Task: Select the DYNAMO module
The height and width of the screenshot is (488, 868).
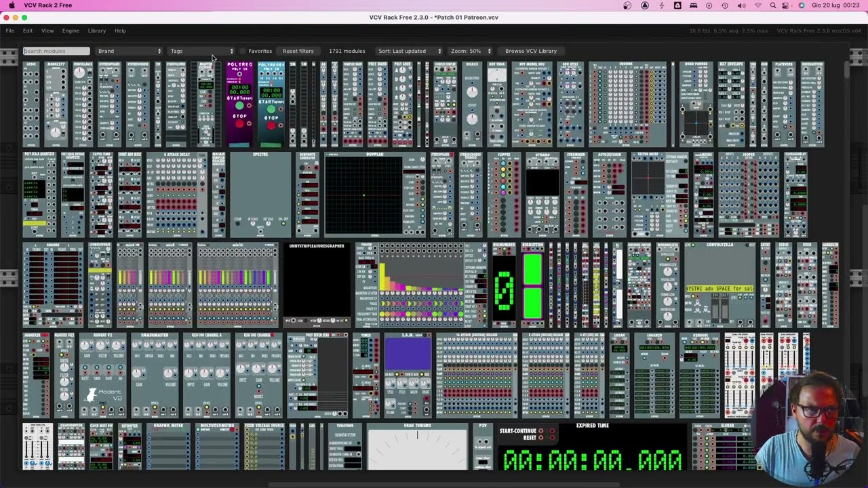Action: [542, 195]
